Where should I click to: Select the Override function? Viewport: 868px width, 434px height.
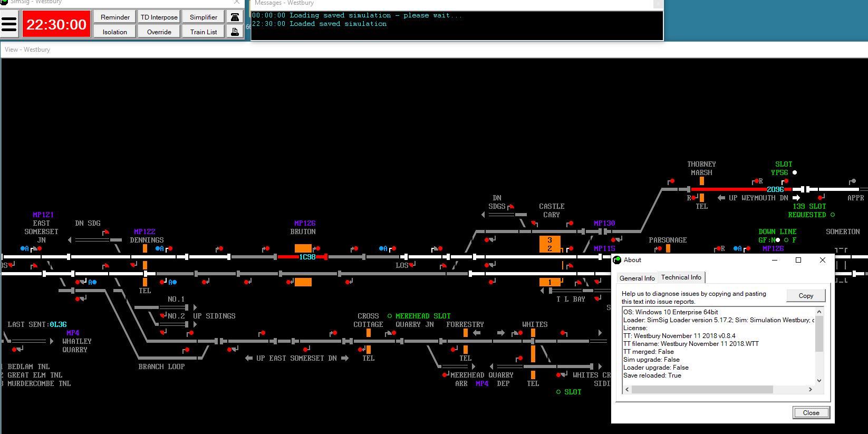[x=159, y=32]
